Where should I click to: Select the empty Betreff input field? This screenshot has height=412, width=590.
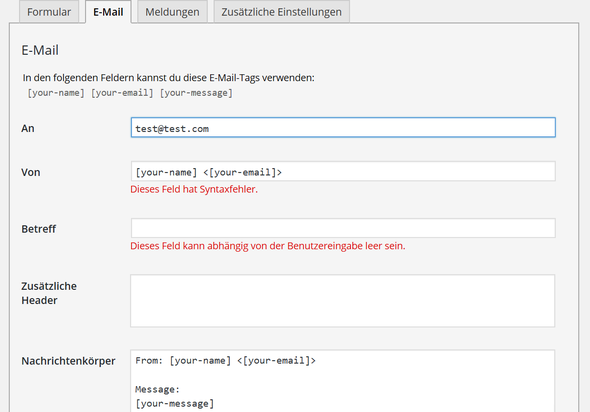(343, 228)
